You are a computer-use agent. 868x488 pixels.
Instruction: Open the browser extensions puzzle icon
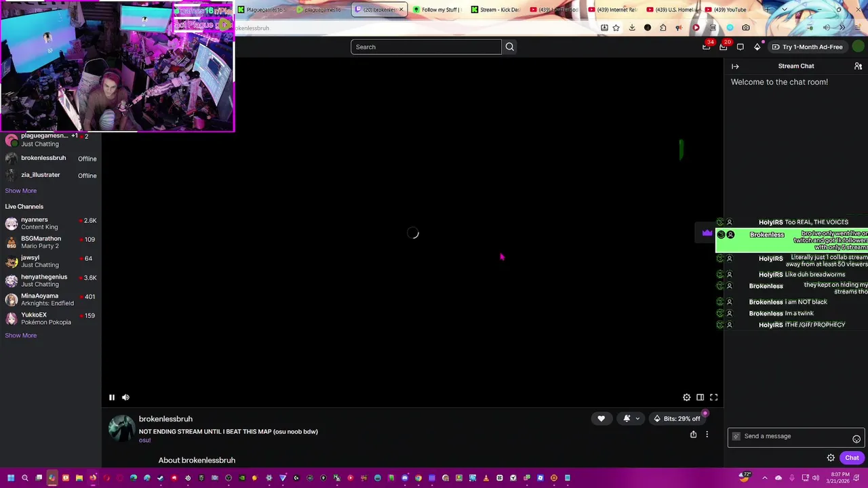coord(663,28)
